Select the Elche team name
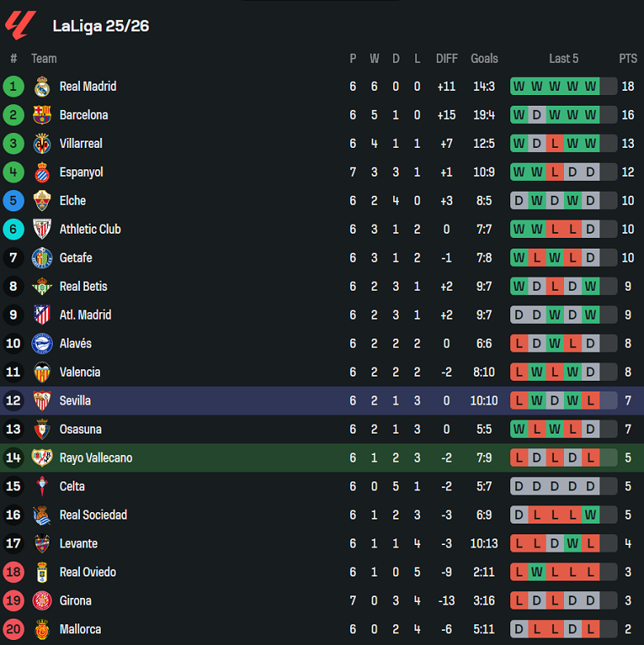The width and height of the screenshot is (644, 645). [73, 201]
